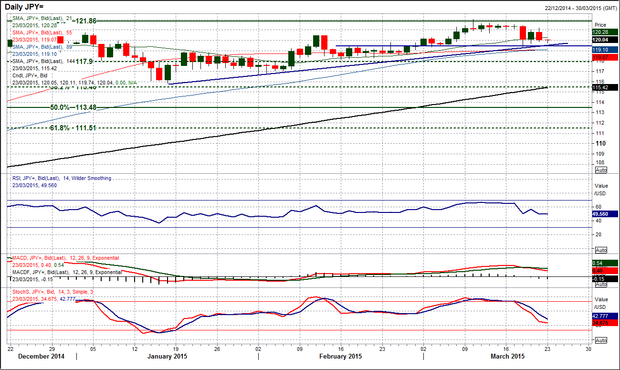
Task: Click the February 2015 label on time axis
Action: 340,357
